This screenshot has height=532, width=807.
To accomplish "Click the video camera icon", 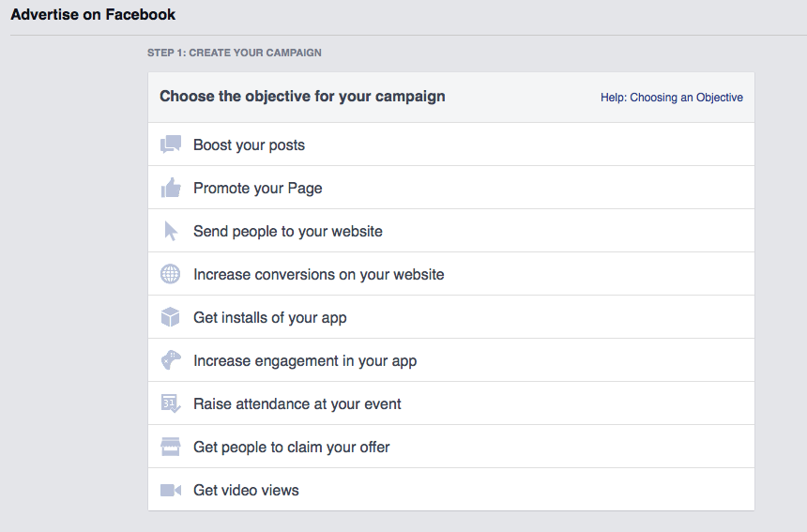I will tap(171, 491).
